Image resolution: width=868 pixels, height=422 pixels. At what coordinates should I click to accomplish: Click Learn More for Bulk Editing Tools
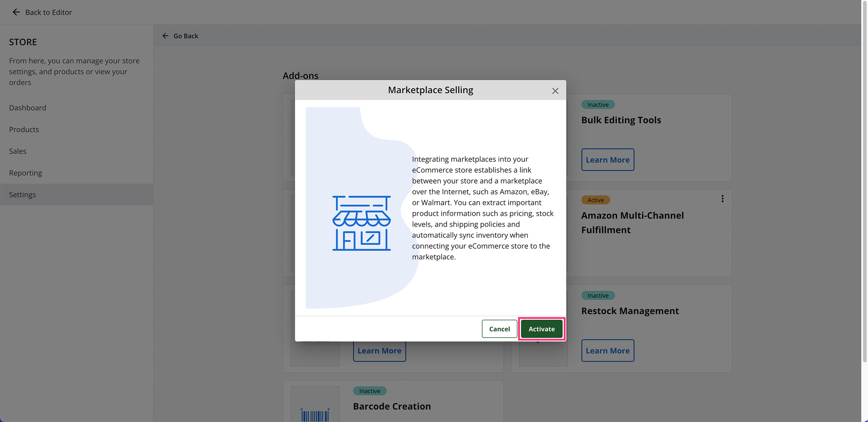[x=608, y=160]
